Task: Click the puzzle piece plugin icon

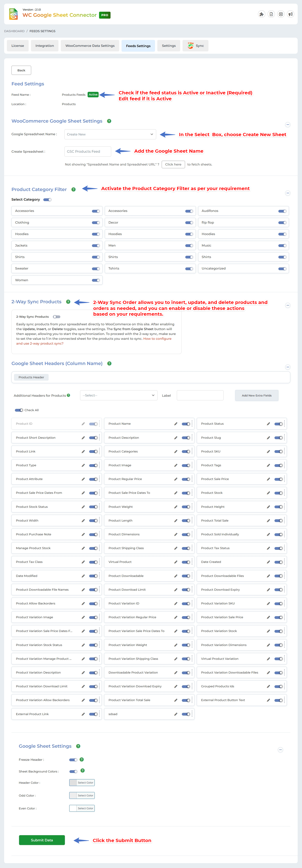Action: (261, 14)
